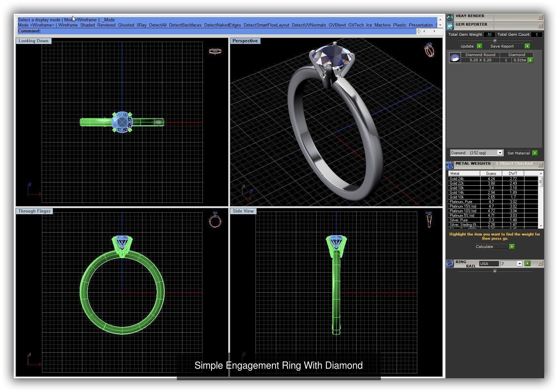Choose the XRay display mode option

[x=141, y=25]
